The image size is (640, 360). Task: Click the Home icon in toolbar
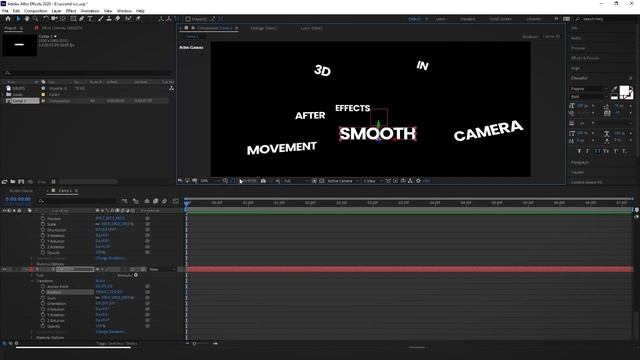(8, 19)
